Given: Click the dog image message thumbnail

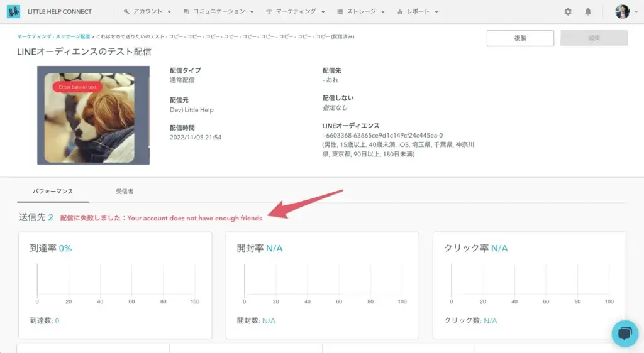Looking at the screenshot, I should [x=93, y=115].
